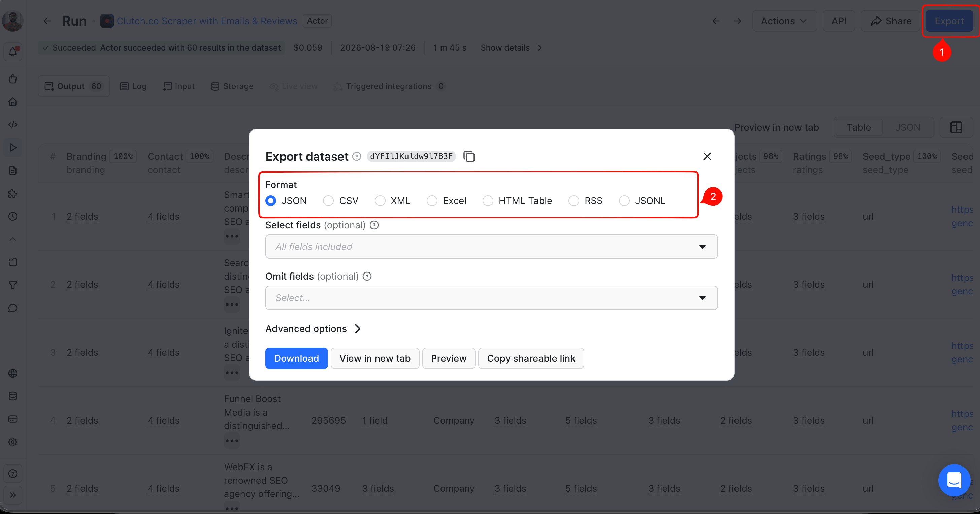Open row 5 '4 fields' contact cell
Image resolution: width=980 pixels, height=514 pixels.
click(x=164, y=488)
